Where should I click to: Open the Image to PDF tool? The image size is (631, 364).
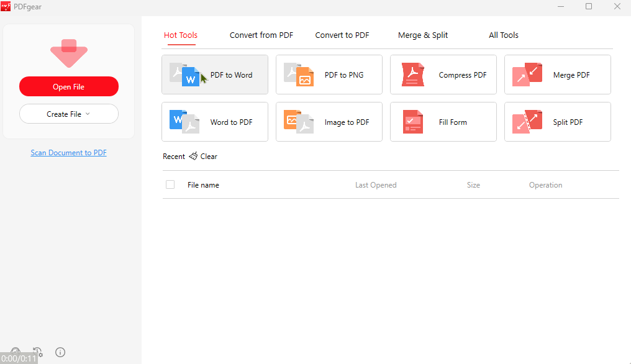329,122
